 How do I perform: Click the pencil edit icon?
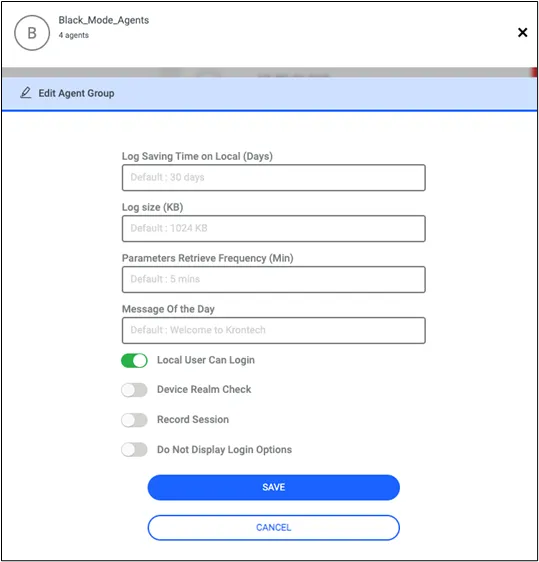[25, 93]
